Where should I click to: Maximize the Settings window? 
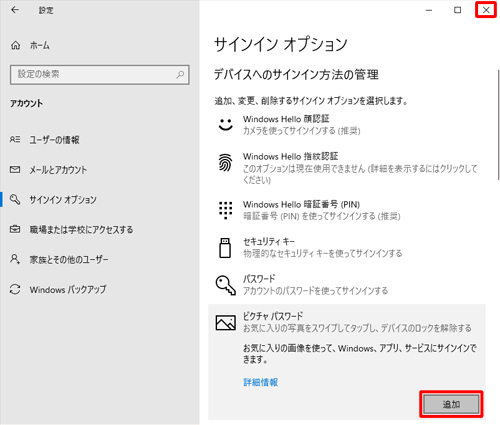tap(458, 10)
